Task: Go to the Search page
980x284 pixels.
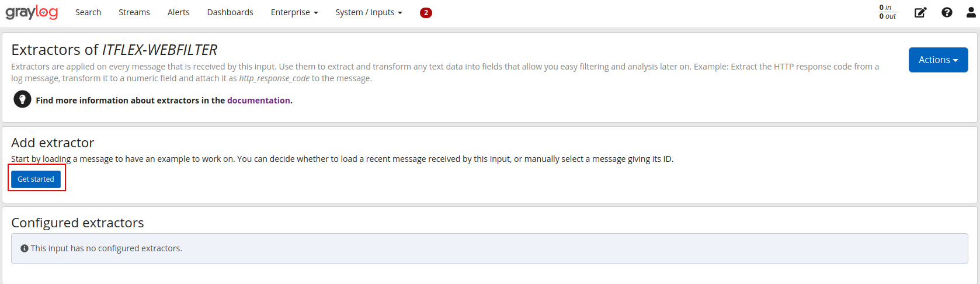Action: click(88, 12)
